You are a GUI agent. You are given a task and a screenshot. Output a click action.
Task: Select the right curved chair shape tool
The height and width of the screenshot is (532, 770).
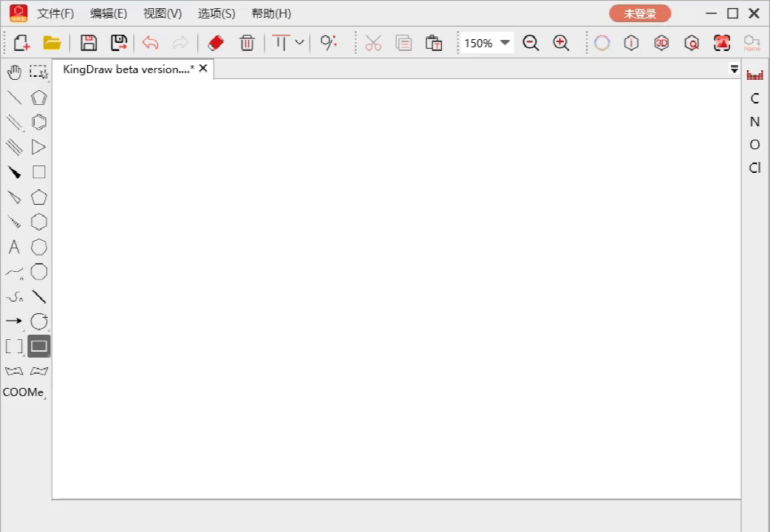click(38, 371)
